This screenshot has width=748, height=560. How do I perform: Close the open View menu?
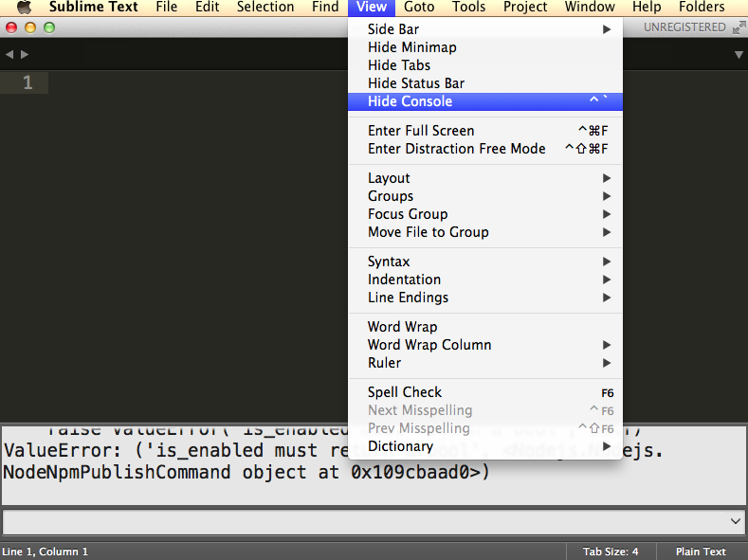coord(371,7)
